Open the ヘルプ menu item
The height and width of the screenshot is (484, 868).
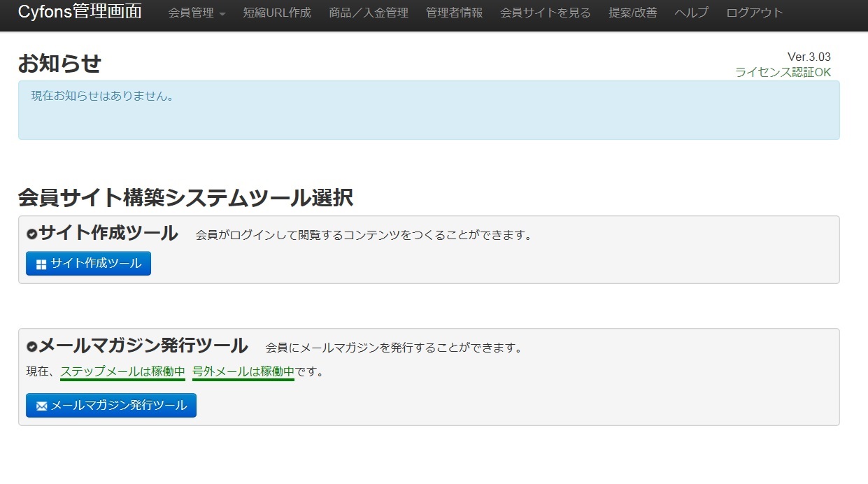point(691,13)
